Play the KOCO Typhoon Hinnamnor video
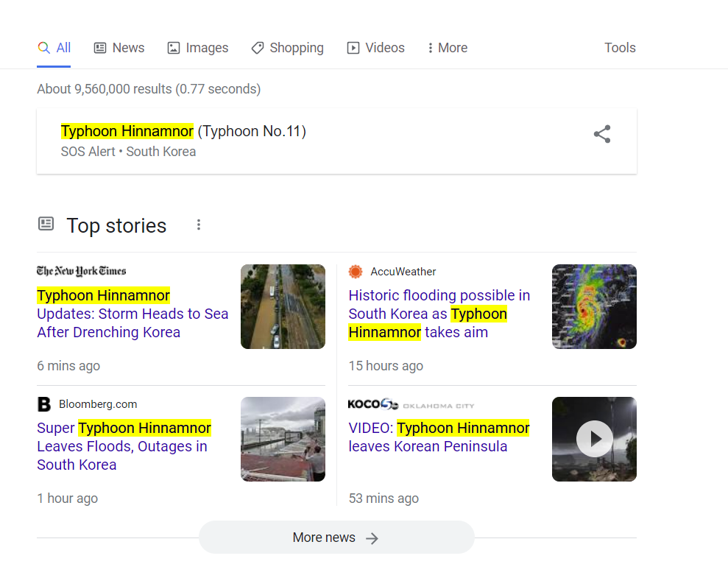 pyautogui.click(x=594, y=439)
